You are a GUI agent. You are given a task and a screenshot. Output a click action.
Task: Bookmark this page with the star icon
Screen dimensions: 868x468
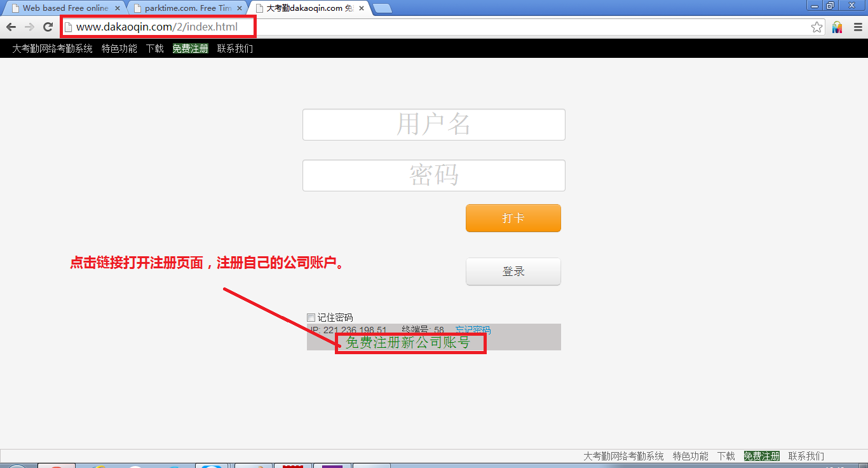coord(817,27)
